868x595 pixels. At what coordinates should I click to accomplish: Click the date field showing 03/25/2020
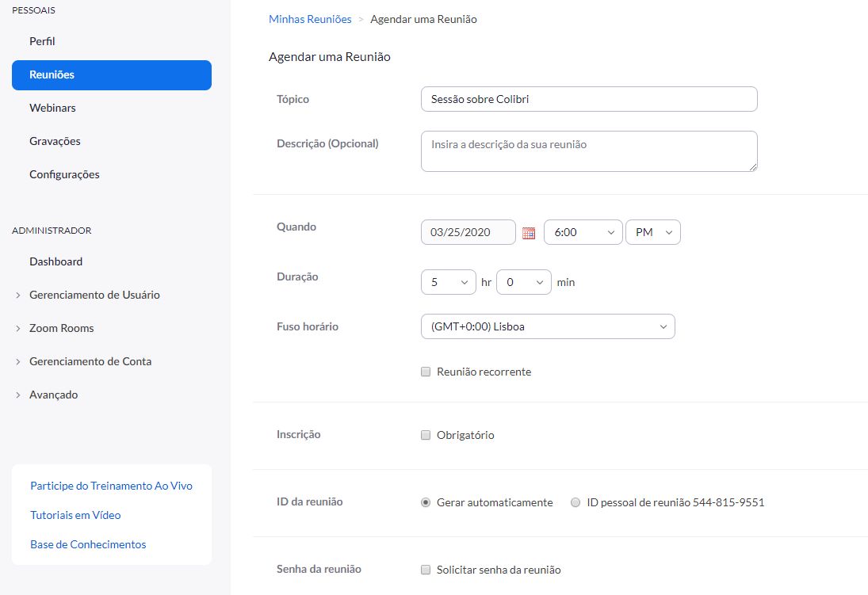coord(468,232)
